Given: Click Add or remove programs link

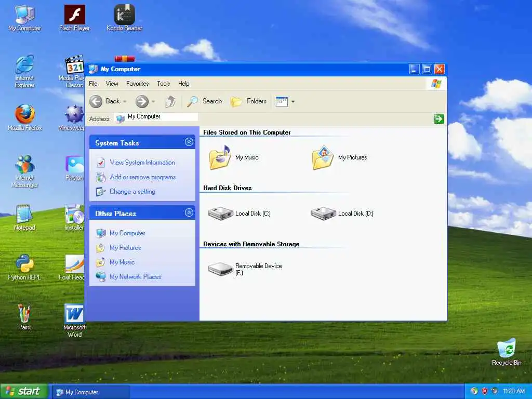Looking at the screenshot, I should click(x=143, y=177).
